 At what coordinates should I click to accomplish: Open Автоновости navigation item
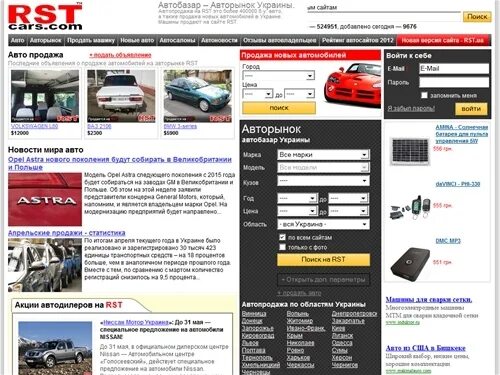219,40
